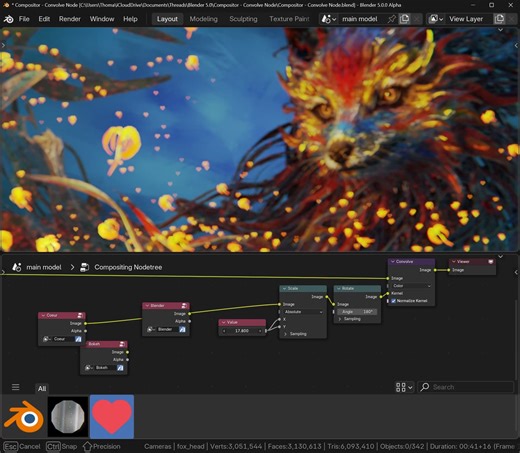Screen dimensions: 520x453
Task: Open the File menu
Action: tap(24, 19)
